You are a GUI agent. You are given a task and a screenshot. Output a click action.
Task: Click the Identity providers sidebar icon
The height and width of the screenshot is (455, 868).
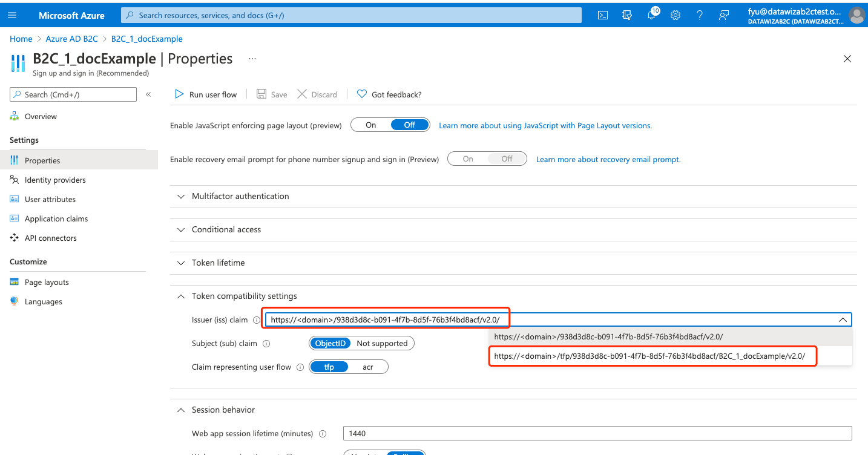pos(15,180)
